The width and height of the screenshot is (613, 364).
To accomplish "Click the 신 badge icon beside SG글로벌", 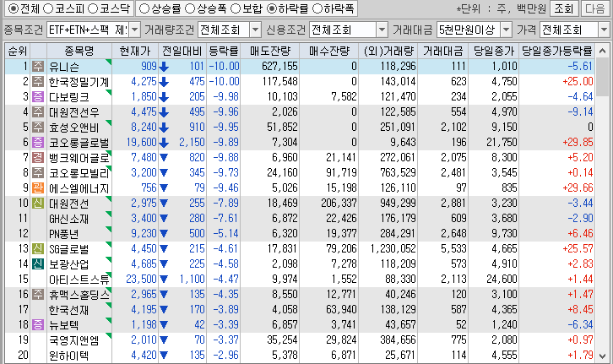I will point(38,248).
